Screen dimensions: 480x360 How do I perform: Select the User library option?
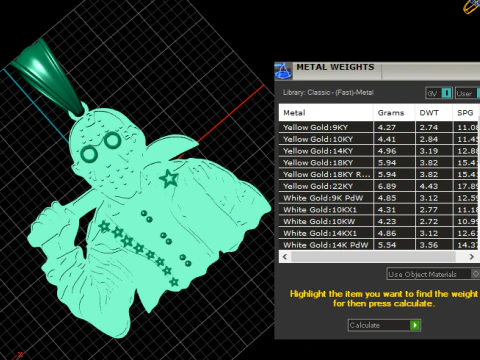coord(467,93)
